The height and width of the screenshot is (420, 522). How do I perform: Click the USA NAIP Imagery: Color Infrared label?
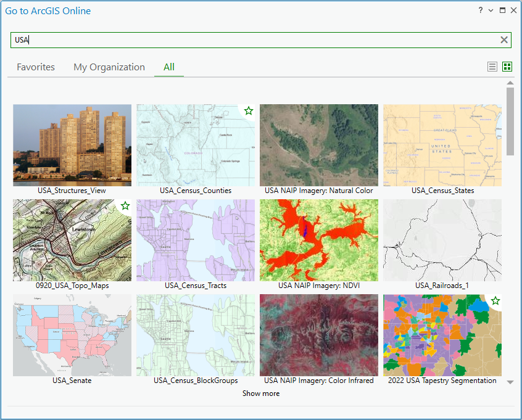point(319,381)
